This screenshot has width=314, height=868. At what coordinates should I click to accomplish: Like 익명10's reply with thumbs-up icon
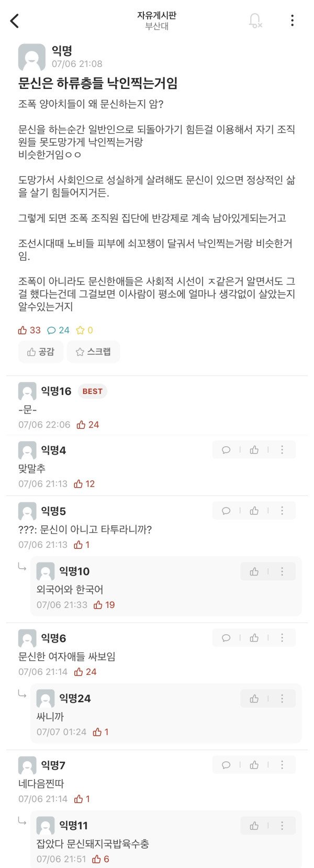pos(254,571)
